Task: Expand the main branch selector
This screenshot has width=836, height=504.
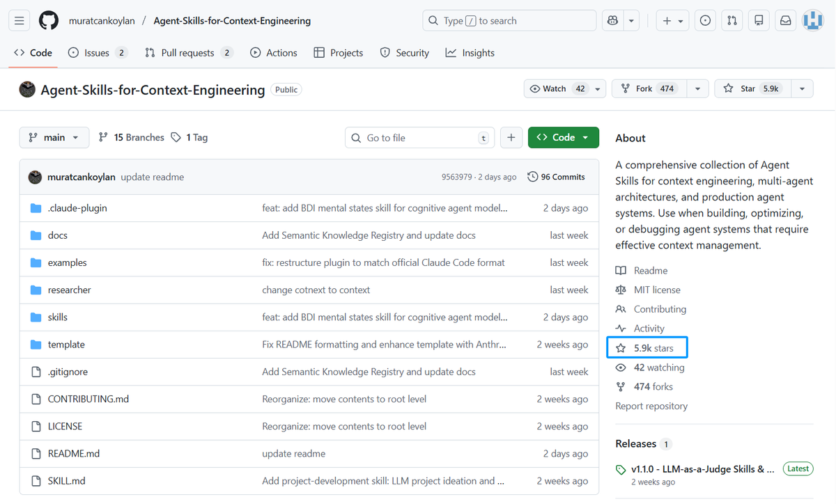Action: [x=54, y=138]
